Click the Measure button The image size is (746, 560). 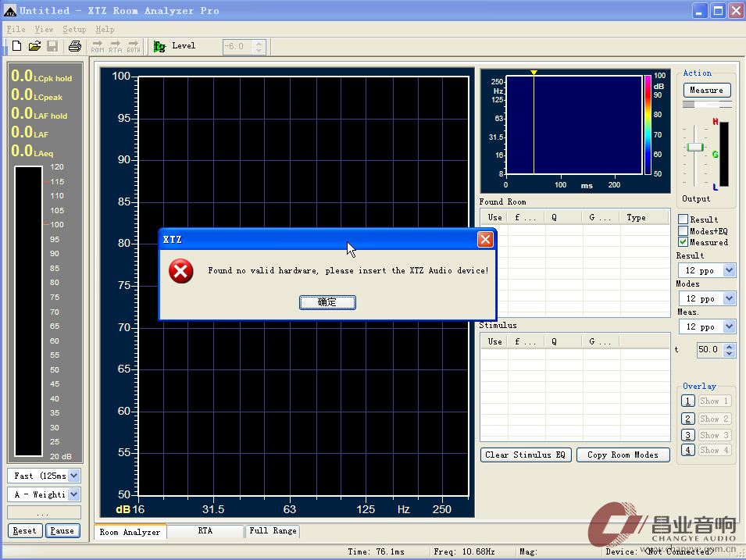click(706, 90)
